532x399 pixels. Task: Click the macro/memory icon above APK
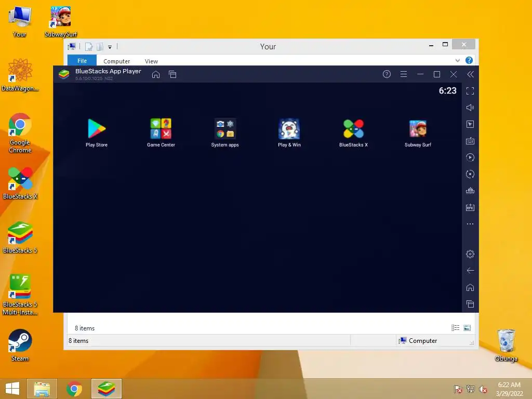click(x=470, y=191)
